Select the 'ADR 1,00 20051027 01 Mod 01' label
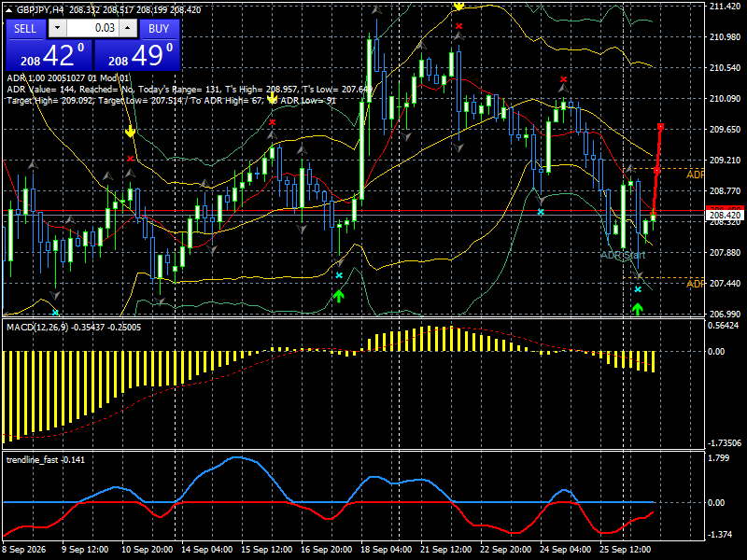The height and width of the screenshot is (560, 747). (67, 78)
